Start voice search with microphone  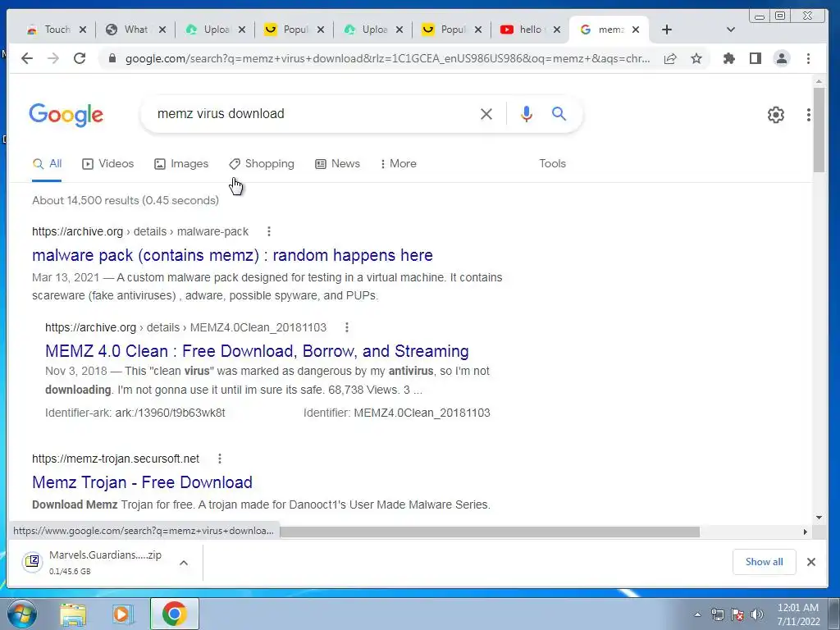tap(526, 113)
